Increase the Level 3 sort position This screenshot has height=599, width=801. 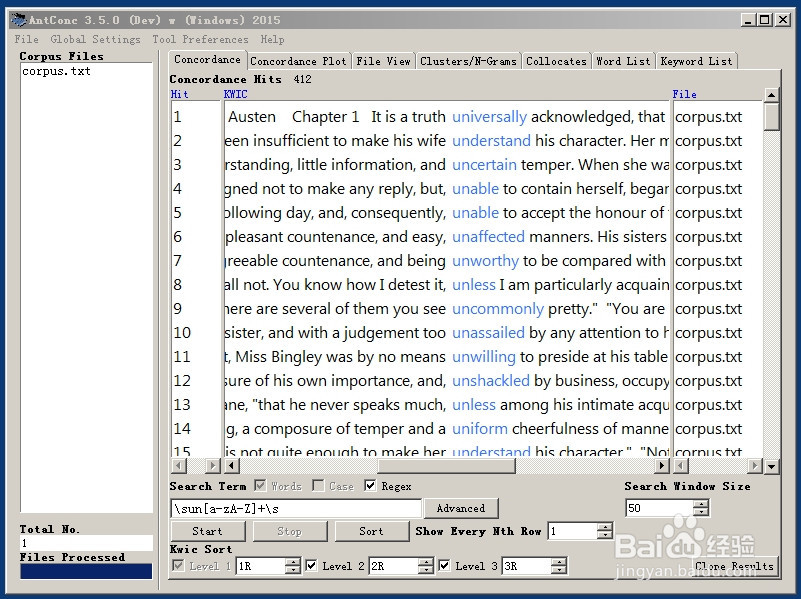click(559, 562)
